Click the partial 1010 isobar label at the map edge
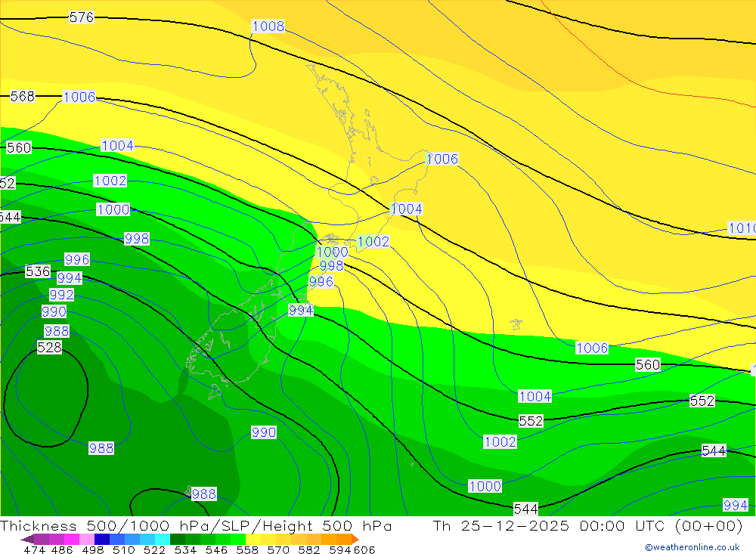 tap(742, 228)
